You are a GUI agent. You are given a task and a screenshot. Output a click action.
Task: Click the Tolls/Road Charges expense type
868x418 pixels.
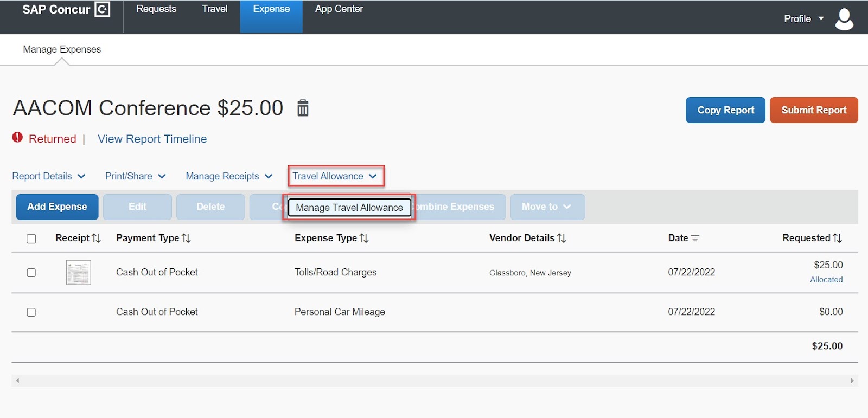point(335,272)
